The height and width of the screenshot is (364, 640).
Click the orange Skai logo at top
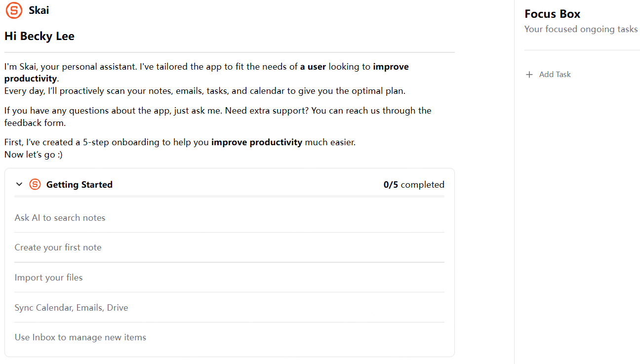click(x=14, y=10)
